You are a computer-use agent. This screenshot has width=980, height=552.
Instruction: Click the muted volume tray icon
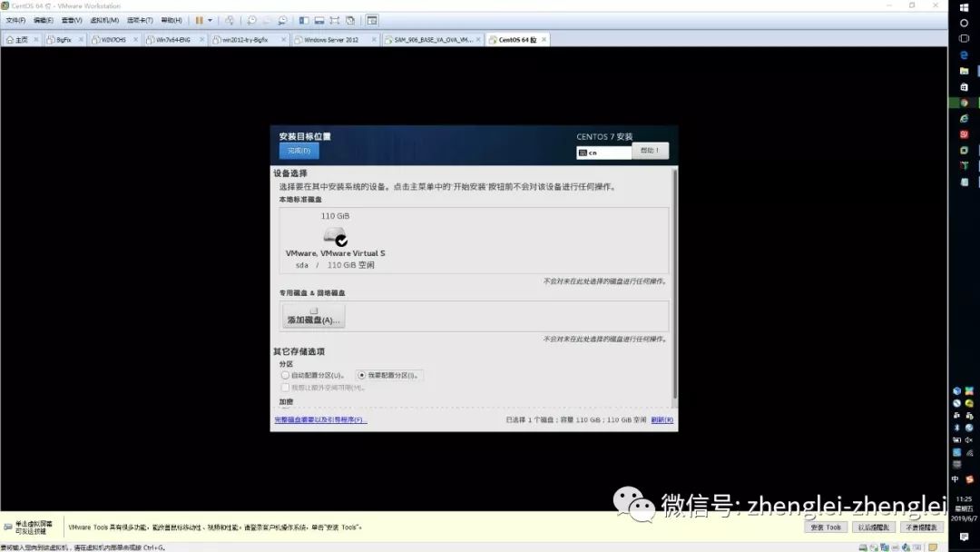[969, 440]
